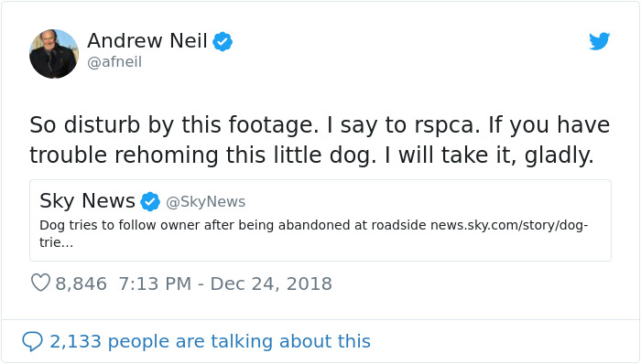Click the Sky News verified badge

[150, 201]
